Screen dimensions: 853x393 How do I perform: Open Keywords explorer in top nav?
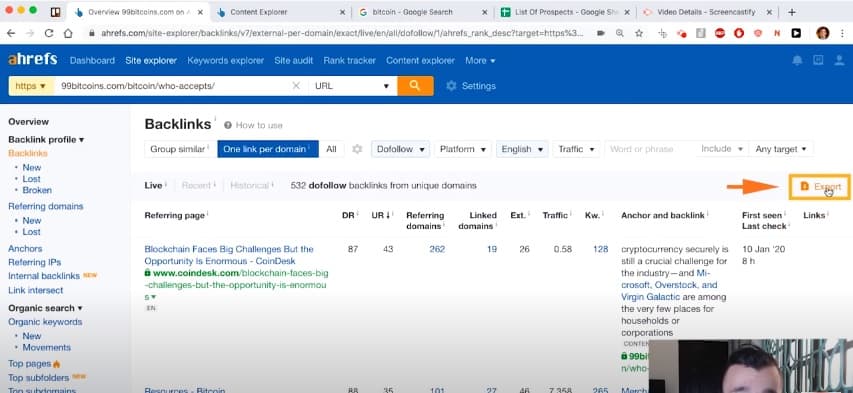[225, 60]
